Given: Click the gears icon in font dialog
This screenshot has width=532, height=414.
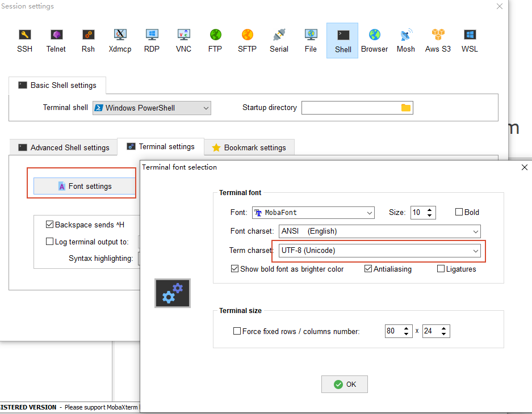Looking at the screenshot, I should (x=173, y=293).
